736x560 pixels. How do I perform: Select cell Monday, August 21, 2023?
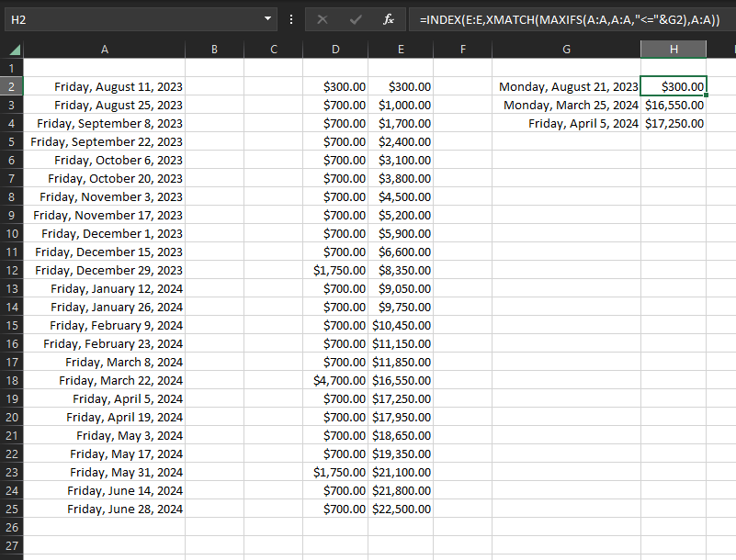(567, 87)
